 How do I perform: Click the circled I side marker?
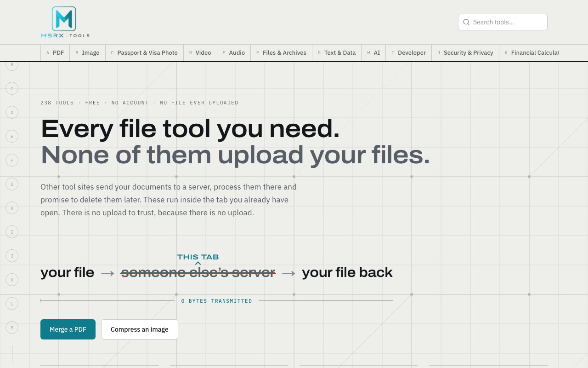[12, 232]
